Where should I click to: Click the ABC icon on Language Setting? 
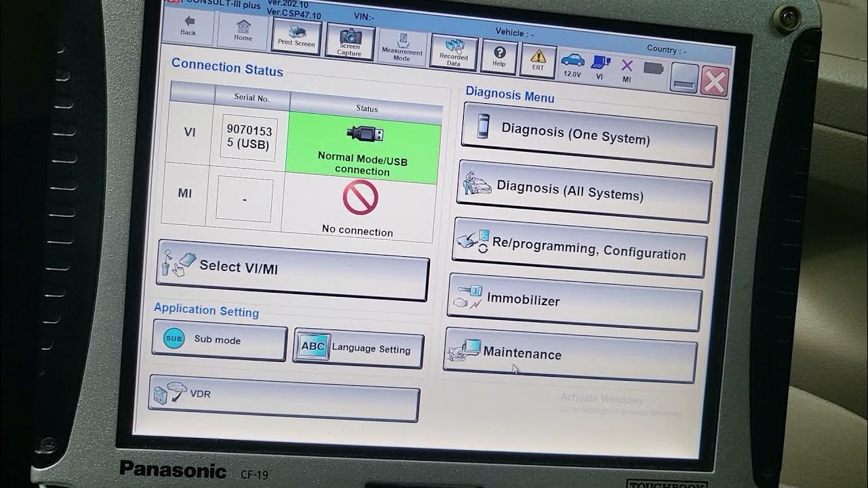coord(313,346)
